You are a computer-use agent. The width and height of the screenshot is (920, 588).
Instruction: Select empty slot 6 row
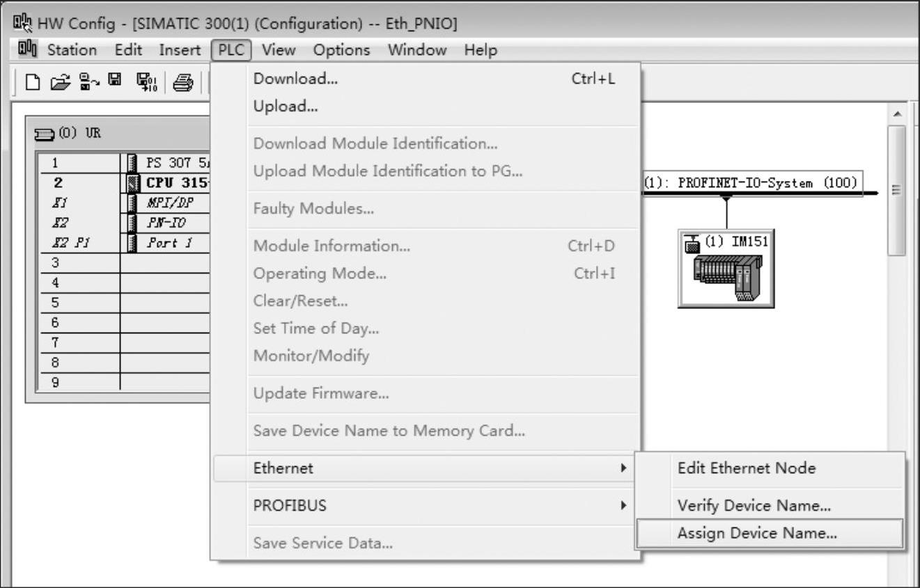pyautogui.click(x=124, y=323)
